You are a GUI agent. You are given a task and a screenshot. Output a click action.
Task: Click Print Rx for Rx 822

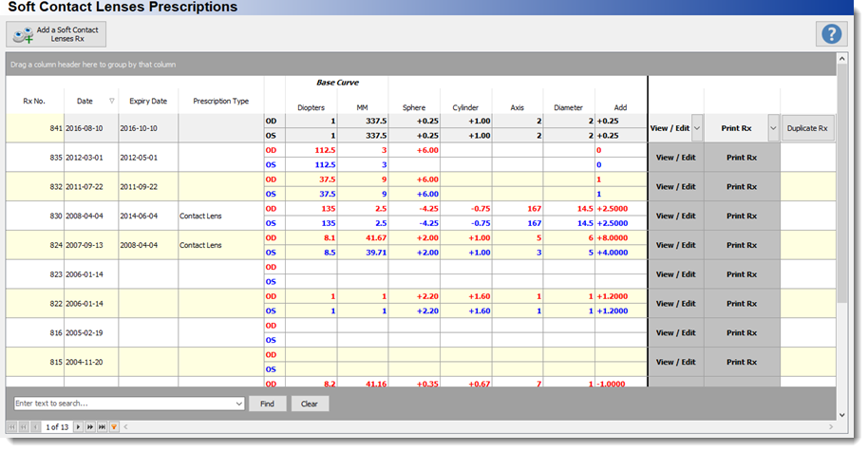742,304
